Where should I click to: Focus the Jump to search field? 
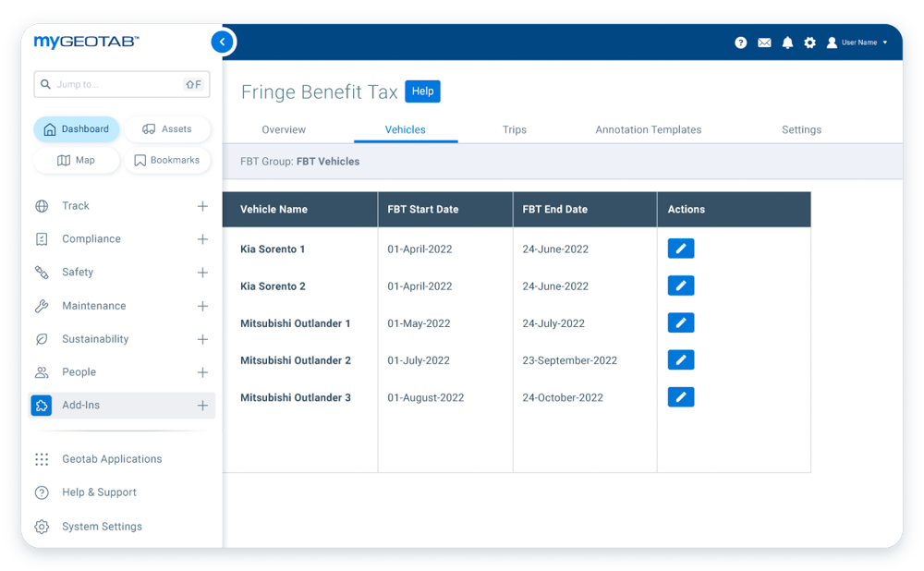click(122, 84)
